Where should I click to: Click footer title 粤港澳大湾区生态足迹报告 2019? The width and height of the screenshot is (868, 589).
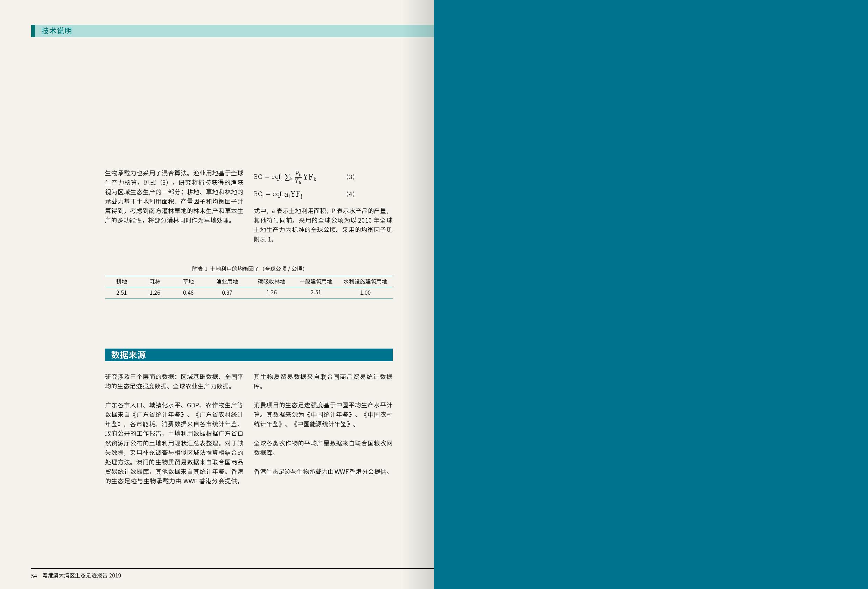pyautogui.click(x=82, y=576)
